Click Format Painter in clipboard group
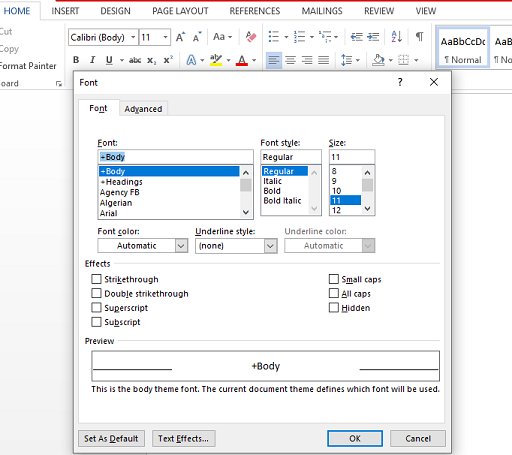This screenshot has width=512, height=455. coord(28,66)
